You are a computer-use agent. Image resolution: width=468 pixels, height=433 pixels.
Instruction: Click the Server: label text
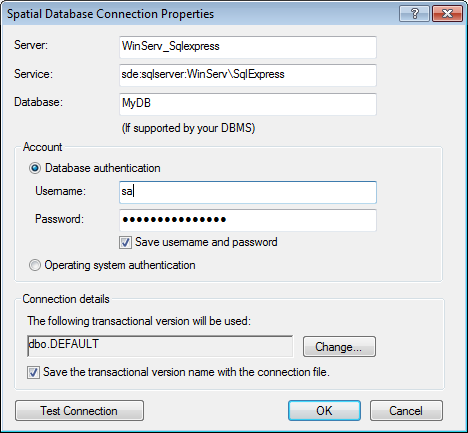[x=31, y=45]
